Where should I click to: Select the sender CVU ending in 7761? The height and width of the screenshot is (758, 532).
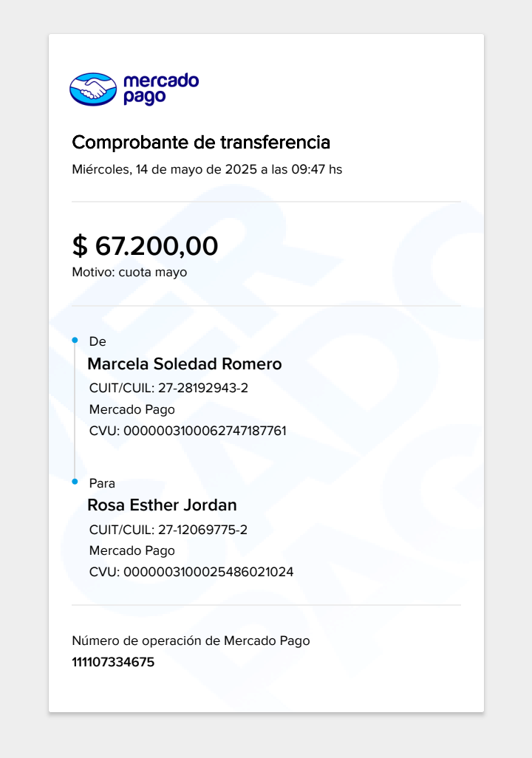point(188,431)
